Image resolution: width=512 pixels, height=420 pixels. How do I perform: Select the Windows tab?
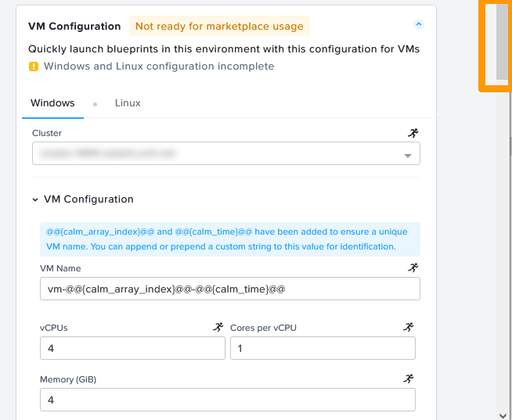click(x=52, y=103)
